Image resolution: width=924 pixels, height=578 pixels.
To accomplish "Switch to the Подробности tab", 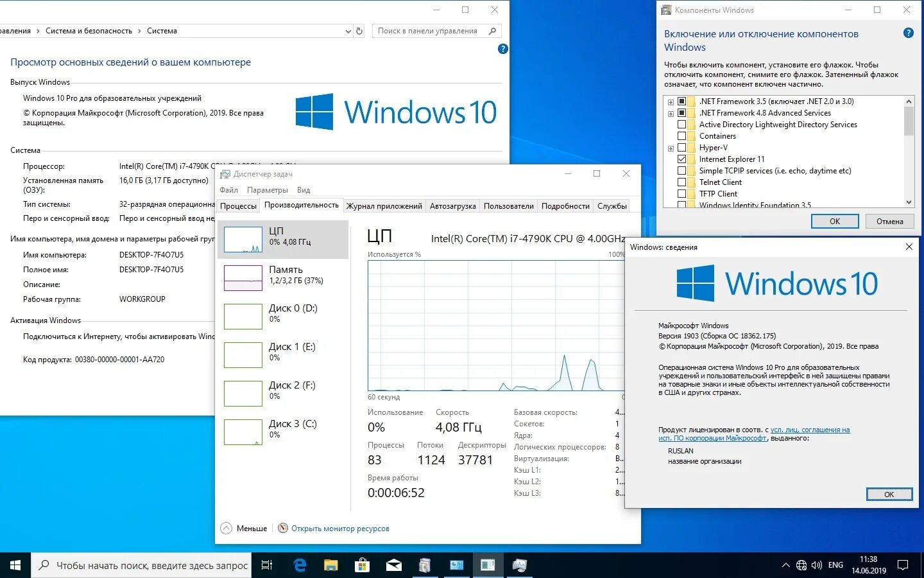I will [565, 206].
